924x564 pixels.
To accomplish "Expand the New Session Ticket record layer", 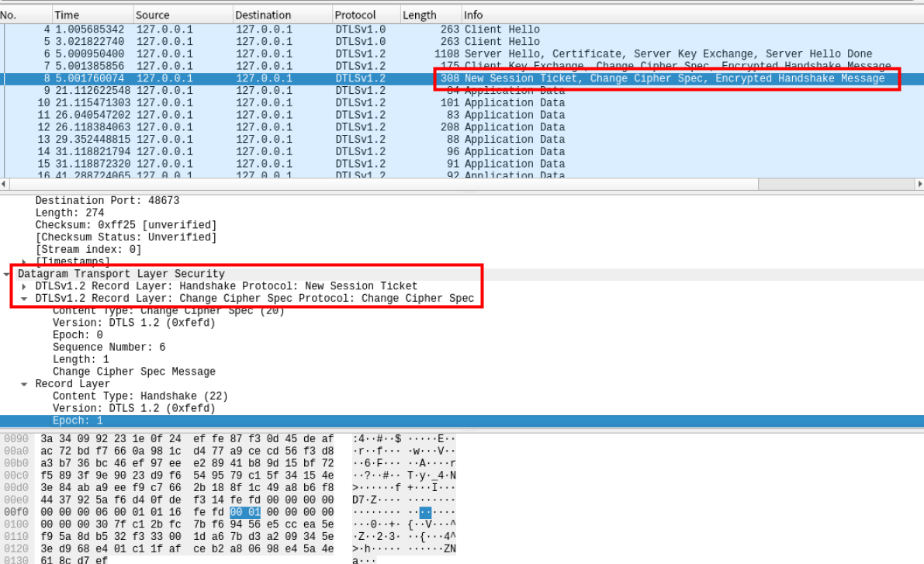I will click(23, 286).
